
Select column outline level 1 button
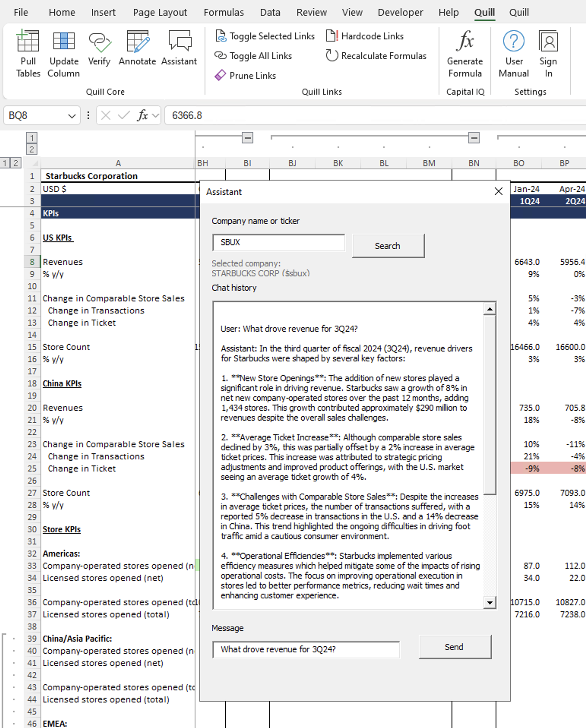tap(32, 138)
